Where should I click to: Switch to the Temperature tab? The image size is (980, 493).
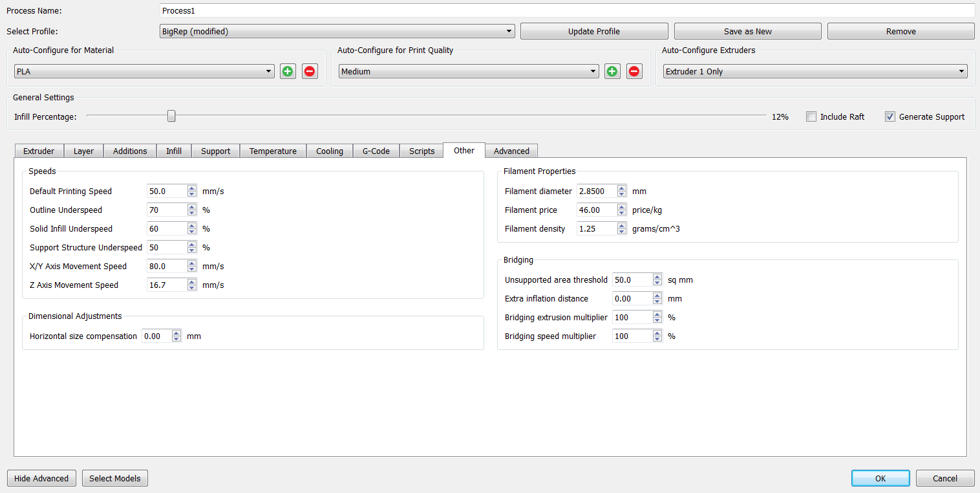(x=273, y=151)
